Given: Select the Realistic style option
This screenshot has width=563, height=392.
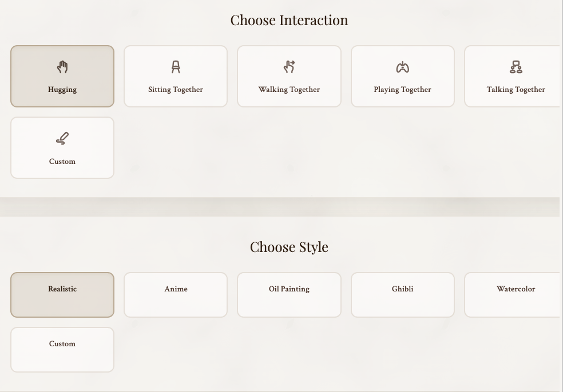Looking at the screenshot, I should [x=62, y=294].
